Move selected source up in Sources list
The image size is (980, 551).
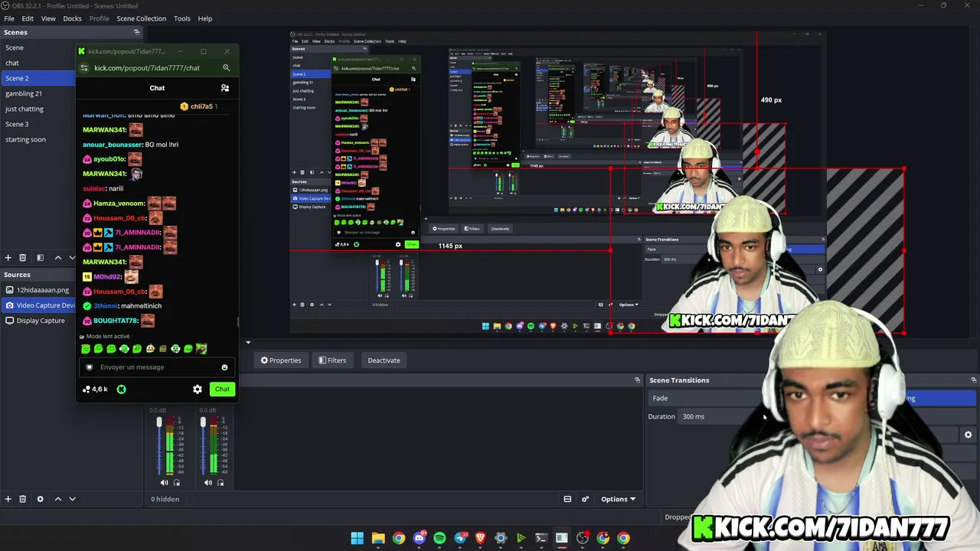pyautogui.click(x=57, y=499)
